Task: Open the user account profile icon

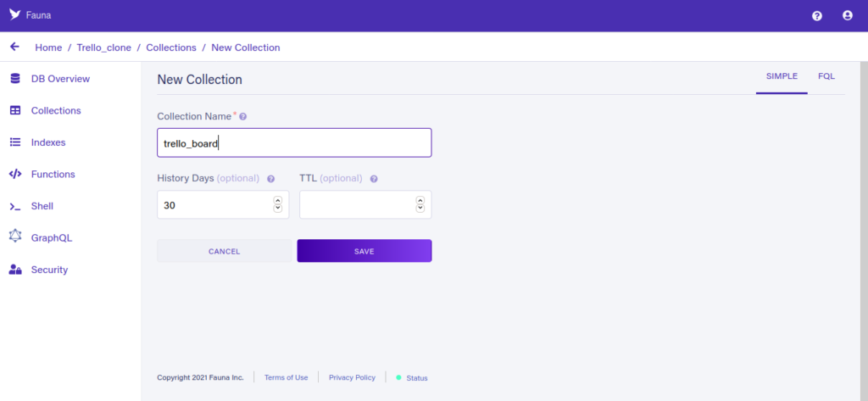Action: (847, 16)
